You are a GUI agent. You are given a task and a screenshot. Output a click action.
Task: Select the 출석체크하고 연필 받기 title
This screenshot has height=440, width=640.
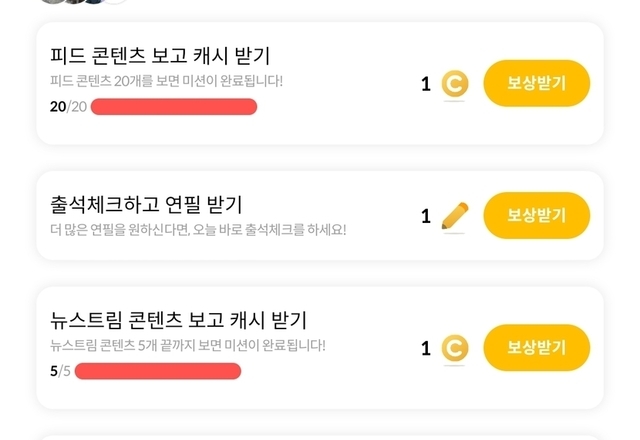[x=146, y=205]
